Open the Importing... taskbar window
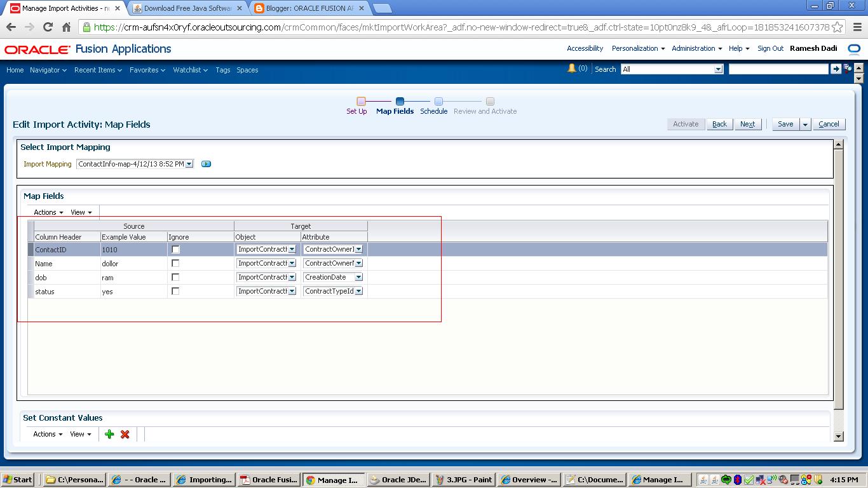Viewport: 868px width, 488px height. [x=205, y=480]
